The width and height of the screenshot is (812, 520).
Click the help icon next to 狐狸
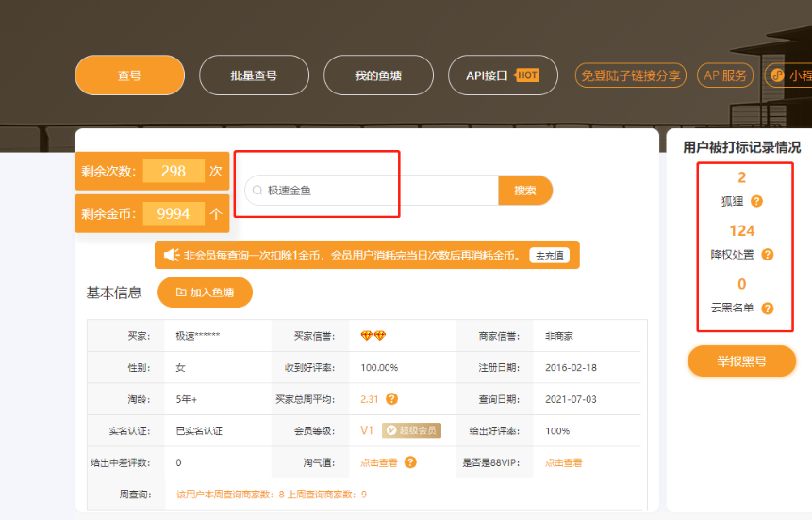756,201
